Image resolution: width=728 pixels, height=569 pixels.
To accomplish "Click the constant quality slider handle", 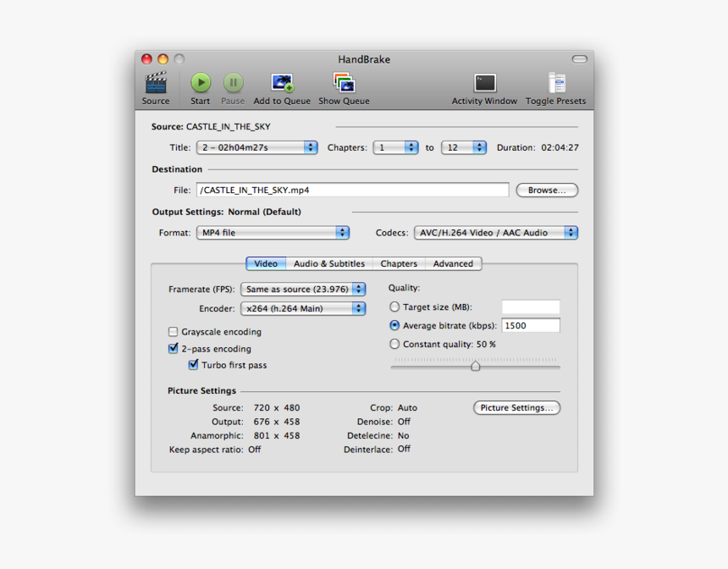I will [476, 366].
